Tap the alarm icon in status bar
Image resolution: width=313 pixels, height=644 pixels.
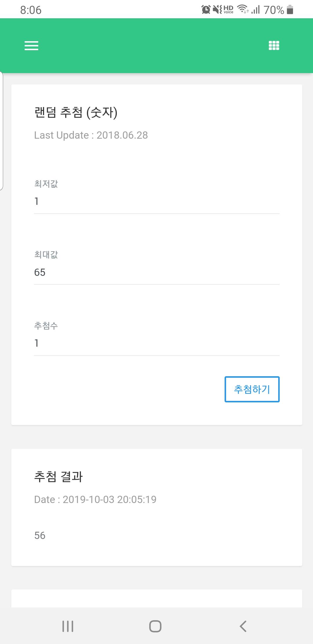click(x=206, y=10)
